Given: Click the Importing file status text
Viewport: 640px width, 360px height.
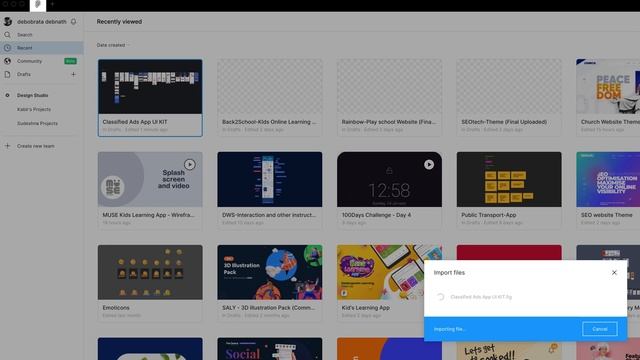Looking at the screenshot, I should [x=449, y=329].
